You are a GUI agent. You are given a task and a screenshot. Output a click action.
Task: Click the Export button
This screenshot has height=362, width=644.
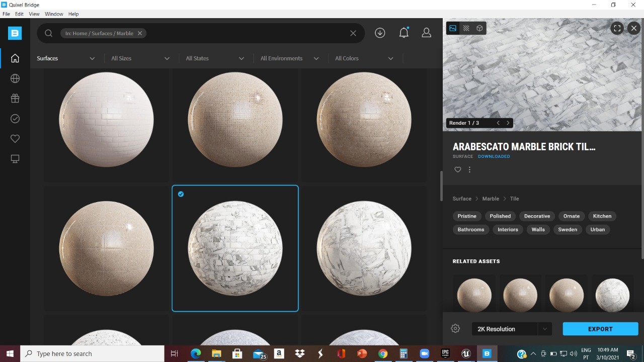tap(600, 328)
